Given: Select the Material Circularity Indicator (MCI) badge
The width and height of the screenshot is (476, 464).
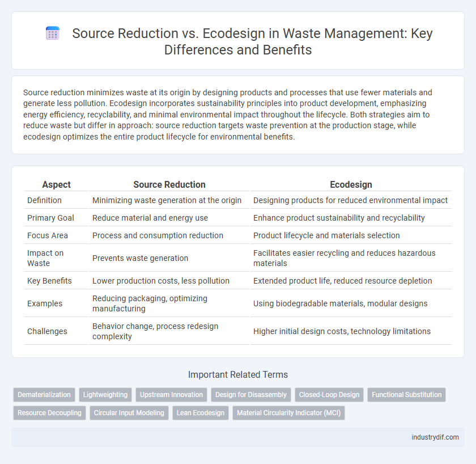Looking at the screenshot, I should [x=288, y=413].
